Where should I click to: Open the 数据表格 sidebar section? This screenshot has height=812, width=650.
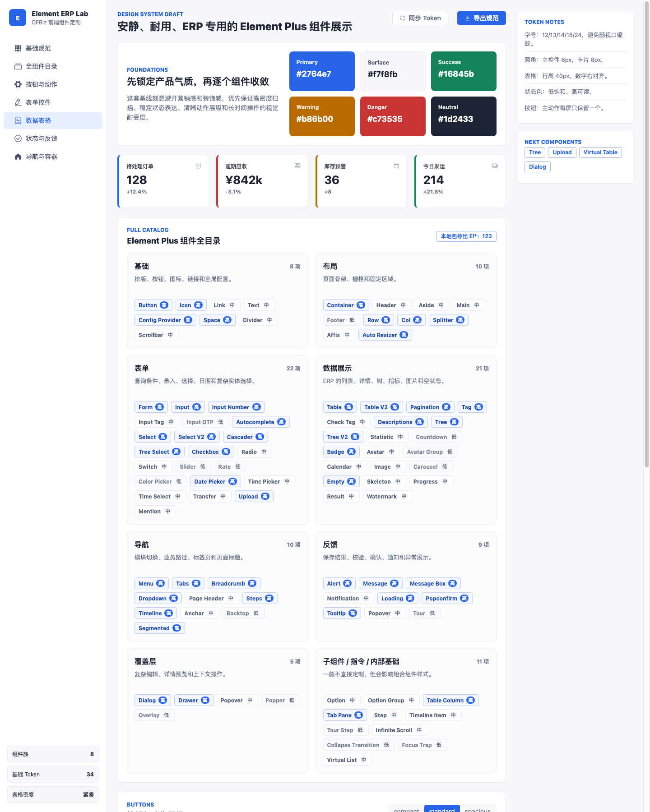pos(53,120)
